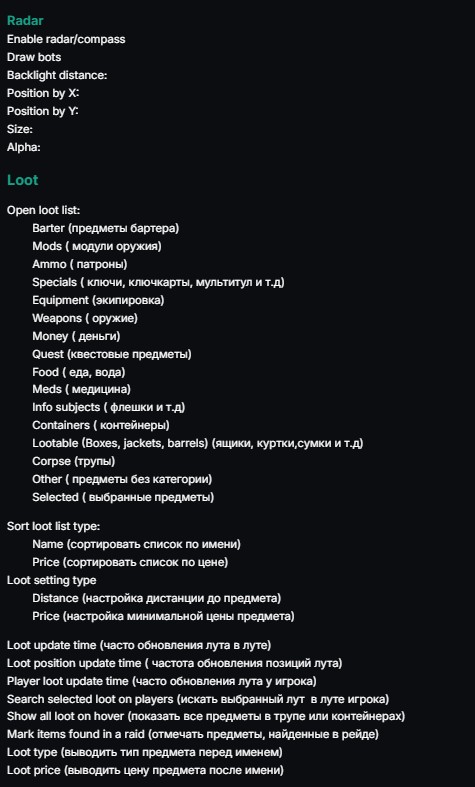Screen dimensions: 475x787
Task: Expand the Open loot list entry
Action: [44, 210]
